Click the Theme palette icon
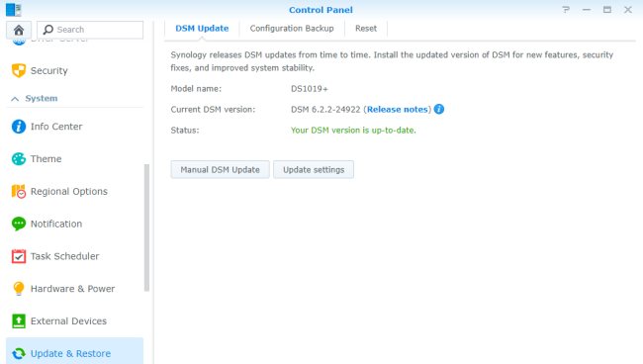This screenshot has width=643, height=364. click(19, 158)
